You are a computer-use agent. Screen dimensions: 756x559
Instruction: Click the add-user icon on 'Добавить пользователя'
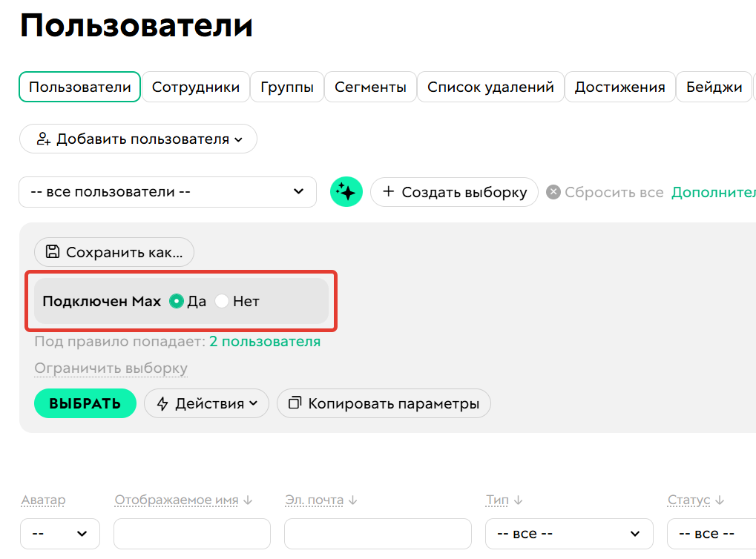(x=45, y=139)
